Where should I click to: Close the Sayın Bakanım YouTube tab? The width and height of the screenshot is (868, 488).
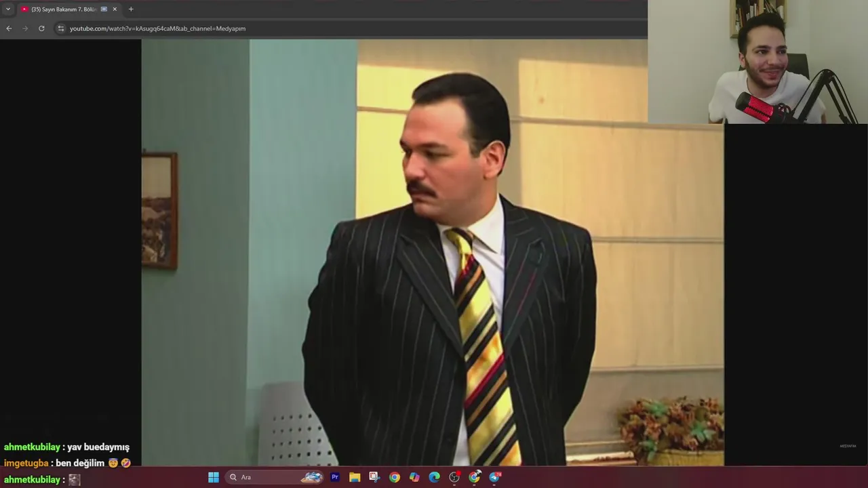point(115,9)
